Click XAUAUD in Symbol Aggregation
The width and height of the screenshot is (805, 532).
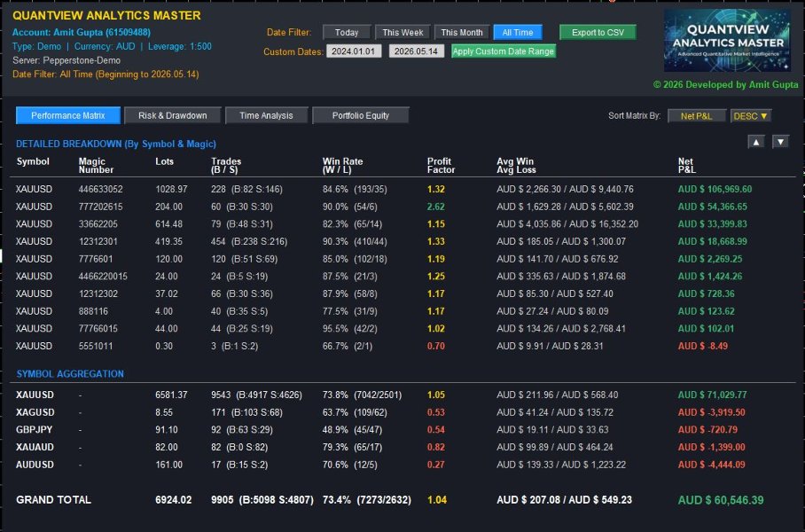point(35,448)
